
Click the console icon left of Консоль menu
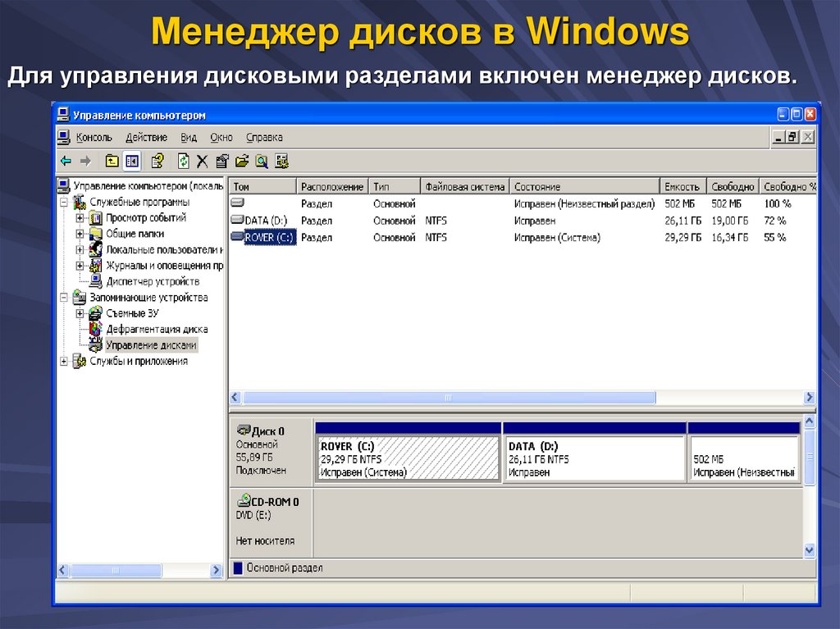pyautogui.click(x=64, y=138)
